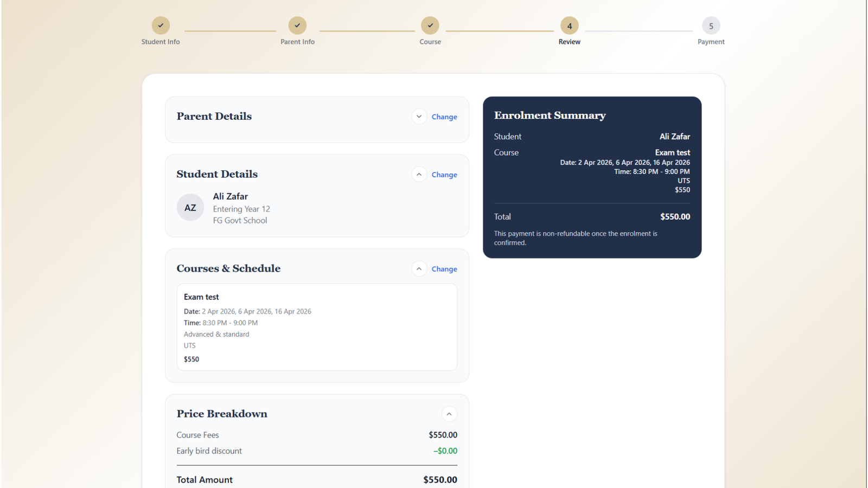Click the Student Info step label

click(161, 42)
